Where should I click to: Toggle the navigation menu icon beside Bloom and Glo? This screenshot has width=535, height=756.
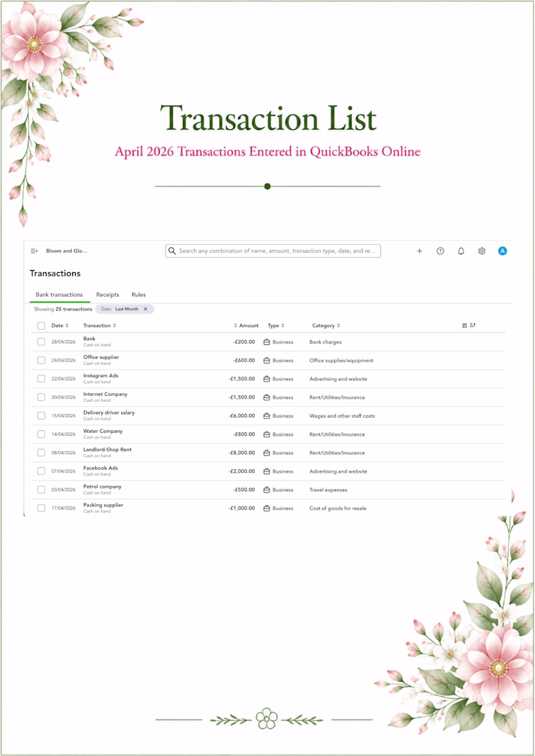[34, 251]
